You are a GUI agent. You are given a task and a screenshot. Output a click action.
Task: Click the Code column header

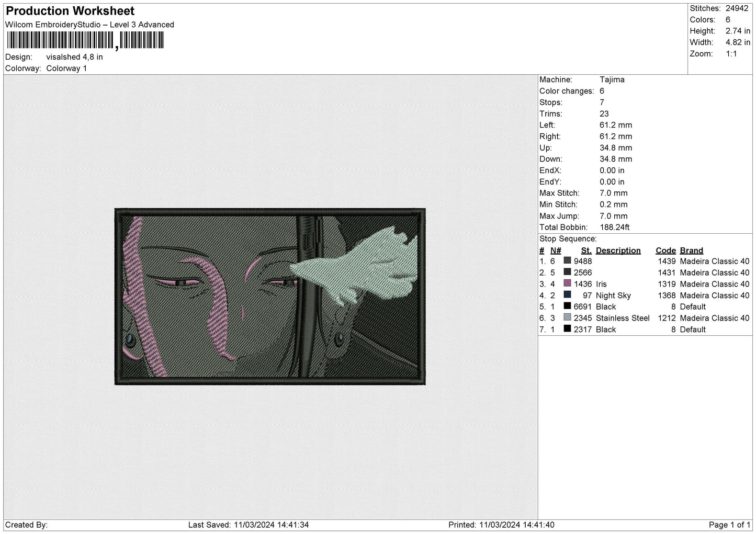tap(665, 251)
